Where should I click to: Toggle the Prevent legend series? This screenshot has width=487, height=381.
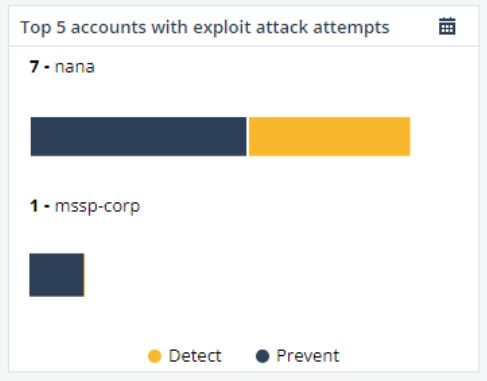coord(297,356)
